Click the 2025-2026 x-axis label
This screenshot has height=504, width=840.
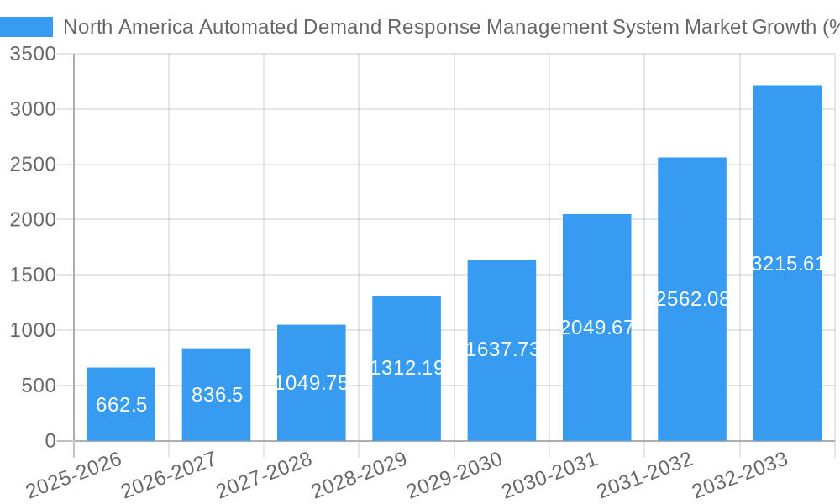coord(75,475)
